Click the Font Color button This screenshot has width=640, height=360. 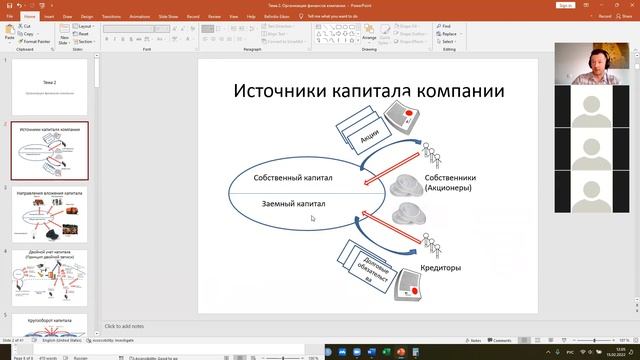(188, 39)
